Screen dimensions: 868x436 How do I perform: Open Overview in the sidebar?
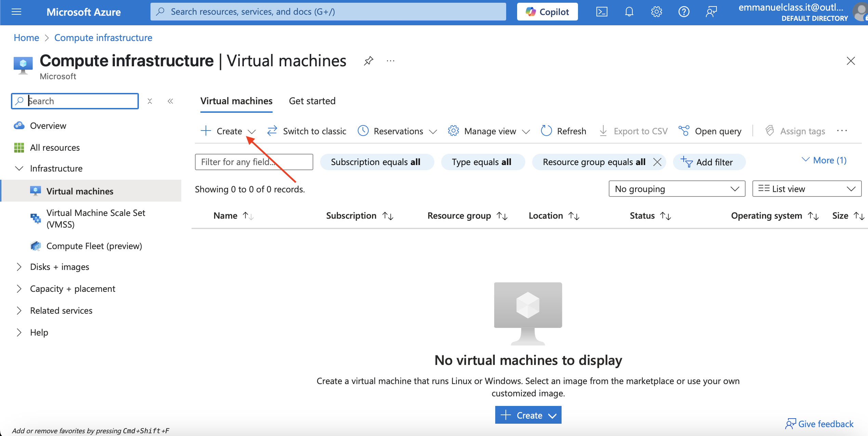pyautogui.click(x=48, y=126)
